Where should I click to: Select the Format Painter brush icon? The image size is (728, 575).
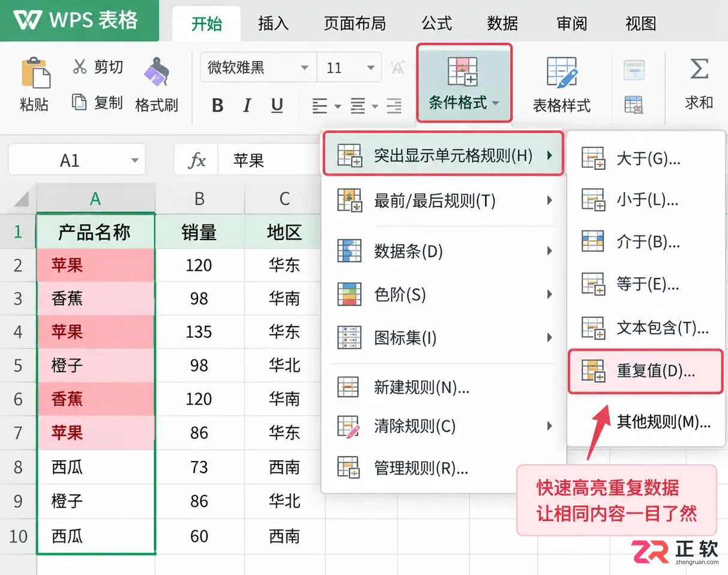tap(156, 73)
